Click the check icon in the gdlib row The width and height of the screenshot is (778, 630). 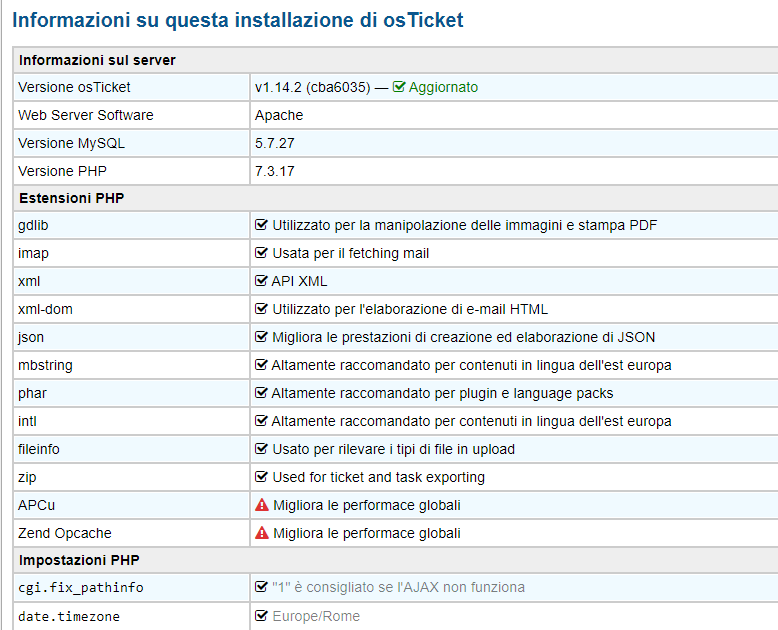click(x=262, y=225)
